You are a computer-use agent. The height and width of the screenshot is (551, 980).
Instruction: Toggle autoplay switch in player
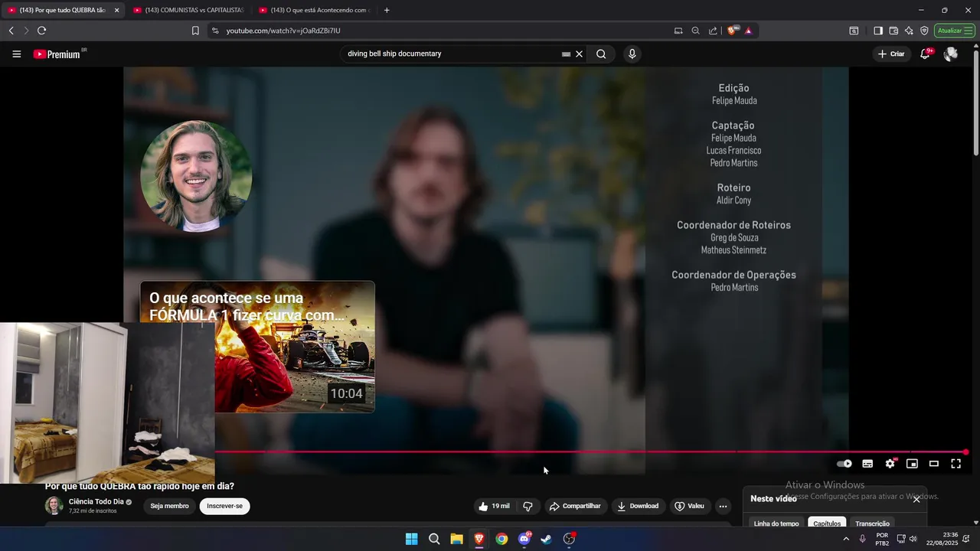click(x=844, y=464)
